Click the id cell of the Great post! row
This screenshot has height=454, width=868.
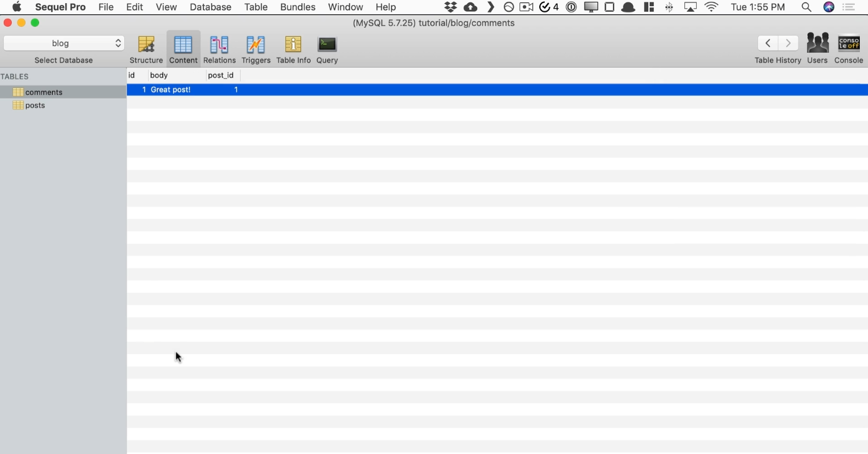137,89
